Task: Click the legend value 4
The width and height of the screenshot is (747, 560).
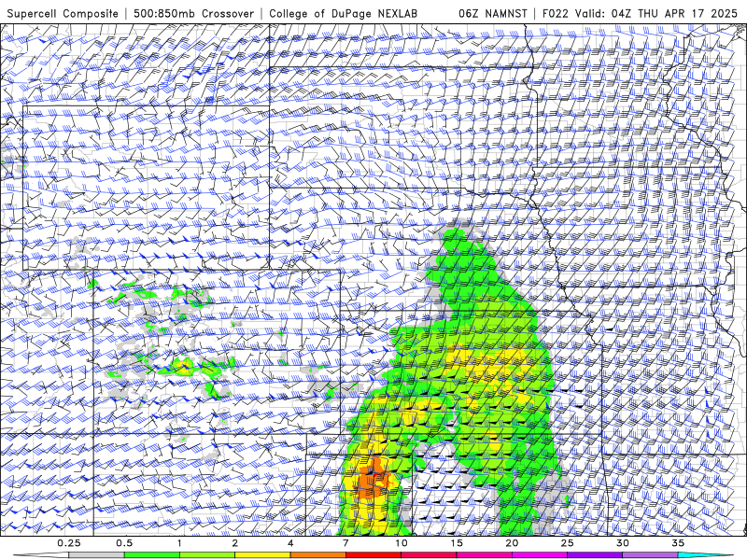Action: click(x=290, y=543)
